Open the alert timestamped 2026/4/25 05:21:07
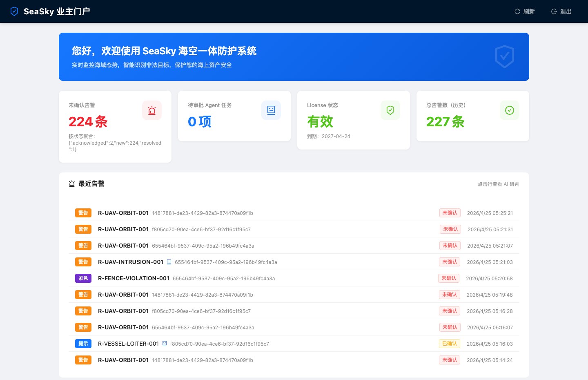This screenshot has width=588, height=380. pyautogui.click(x=294, y=246)
